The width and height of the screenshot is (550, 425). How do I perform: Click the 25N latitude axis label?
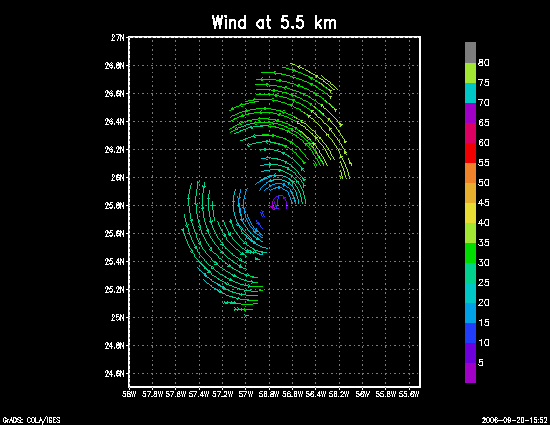point(118,317)
